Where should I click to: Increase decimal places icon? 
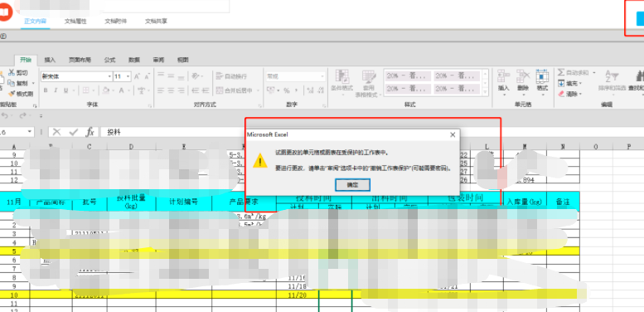click(309, 90)
